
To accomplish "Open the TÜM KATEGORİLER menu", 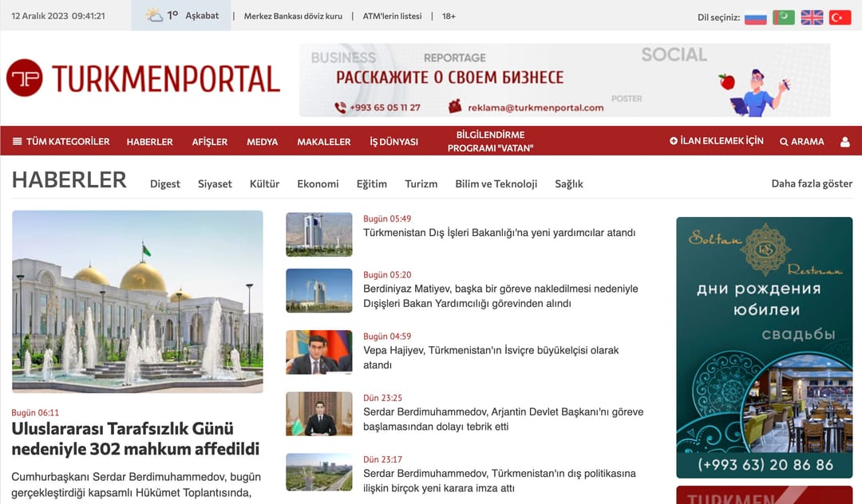I will click(x=69, y=141).
